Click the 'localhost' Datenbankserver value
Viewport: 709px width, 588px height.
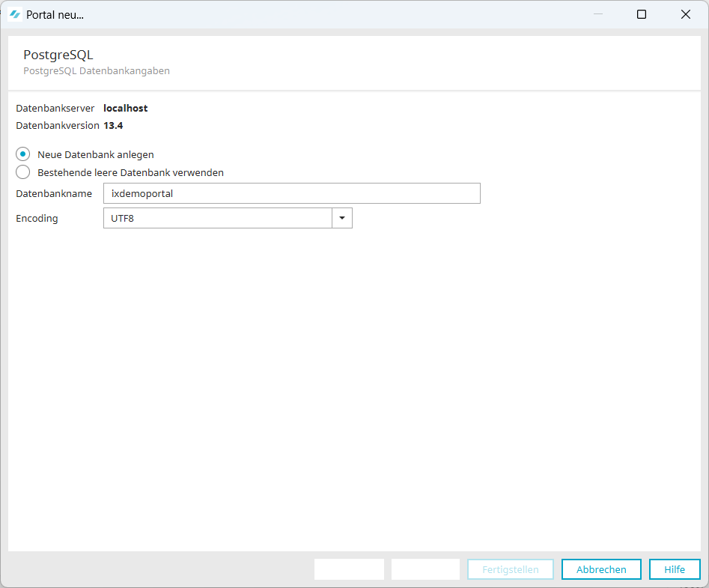(x=125, y=108)
